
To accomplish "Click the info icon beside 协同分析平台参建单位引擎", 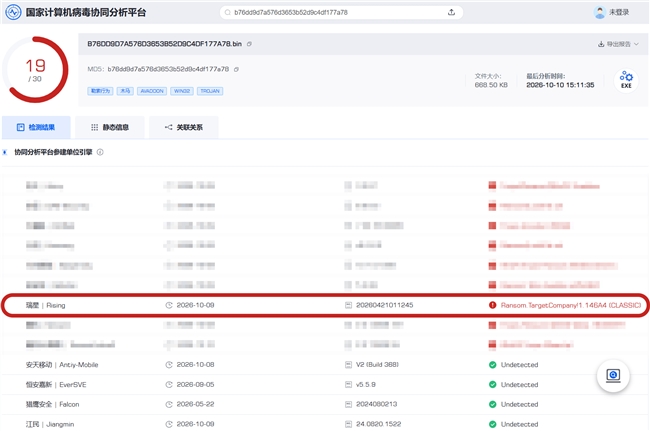I will (100, 152).
